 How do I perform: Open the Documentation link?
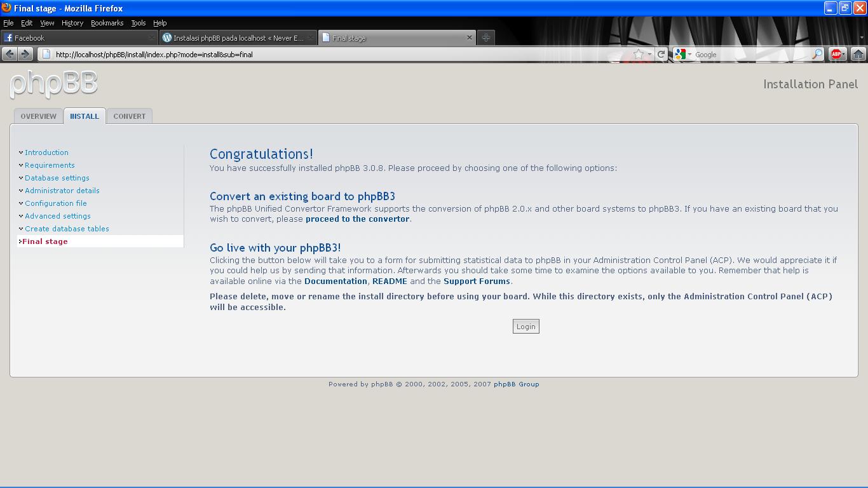336,281
